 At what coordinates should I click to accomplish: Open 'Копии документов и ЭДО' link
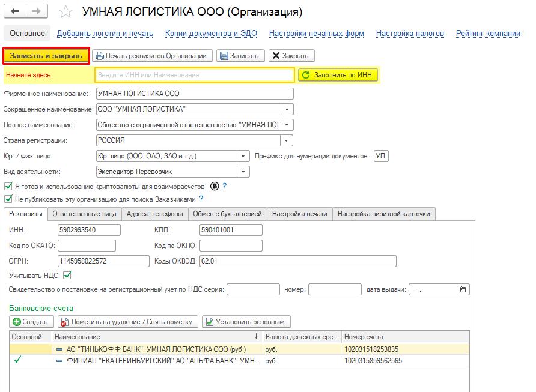pyautogui.click(x=211, y=34)
